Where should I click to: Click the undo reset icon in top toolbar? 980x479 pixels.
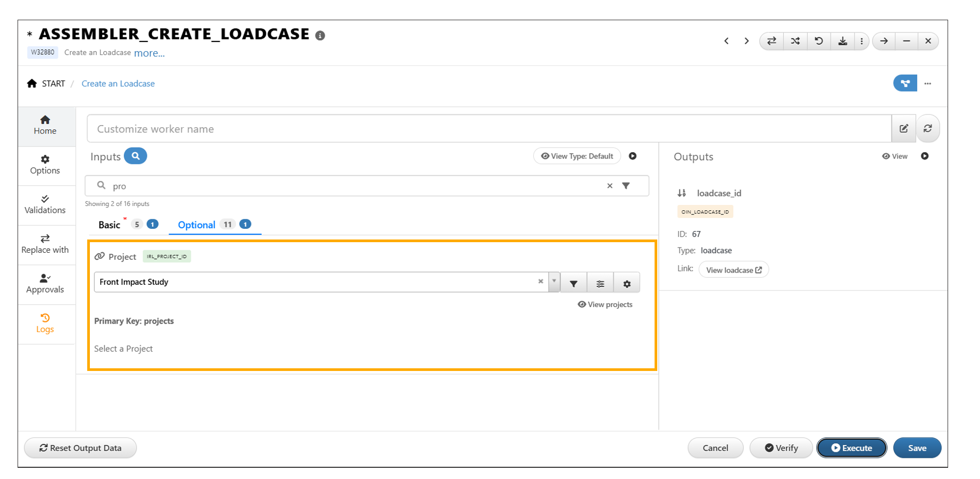(x=819, y=41)
